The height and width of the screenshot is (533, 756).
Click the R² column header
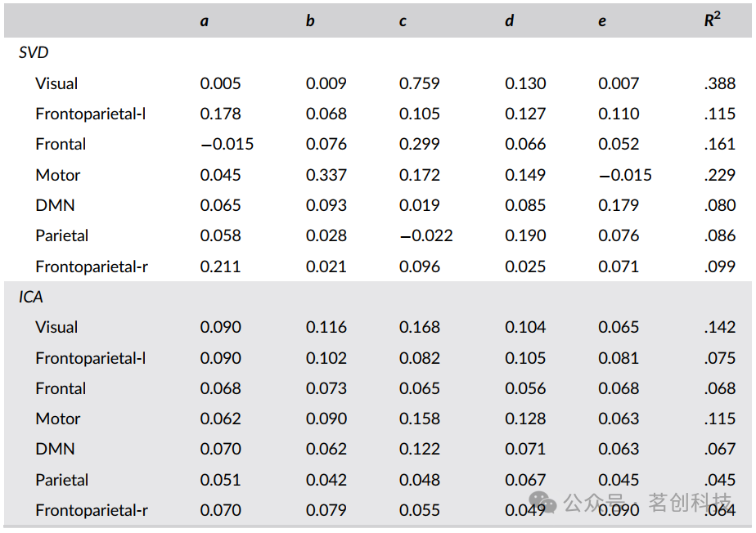coord(713,20)
